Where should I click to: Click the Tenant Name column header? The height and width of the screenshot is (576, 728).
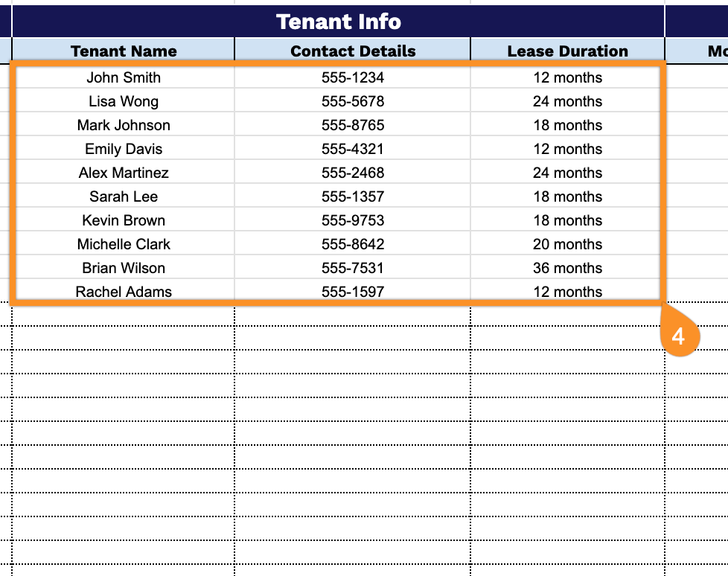coord(124,51)
